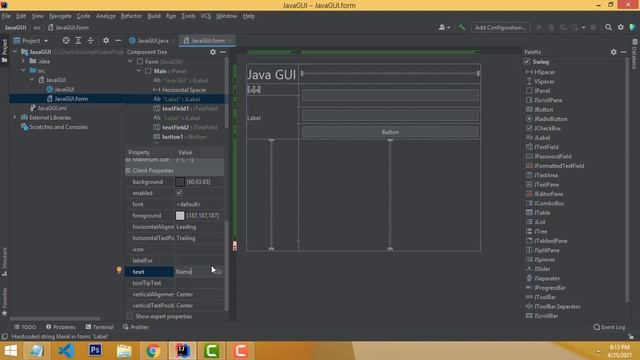The width and height of the screenshot is (640, 360).
Task: Toggle checkbox next to Main JPanel node
Action: point(148,71)
